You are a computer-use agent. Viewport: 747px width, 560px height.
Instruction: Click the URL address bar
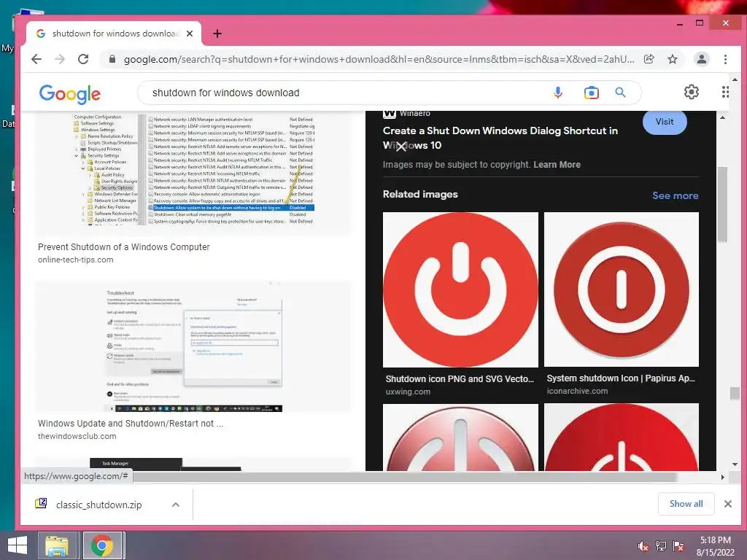(x=379, y=59)
